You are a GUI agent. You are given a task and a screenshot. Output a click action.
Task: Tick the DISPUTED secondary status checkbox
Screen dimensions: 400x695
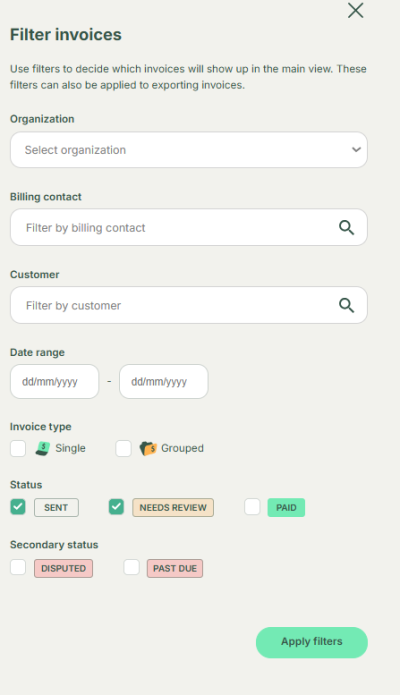18,567
